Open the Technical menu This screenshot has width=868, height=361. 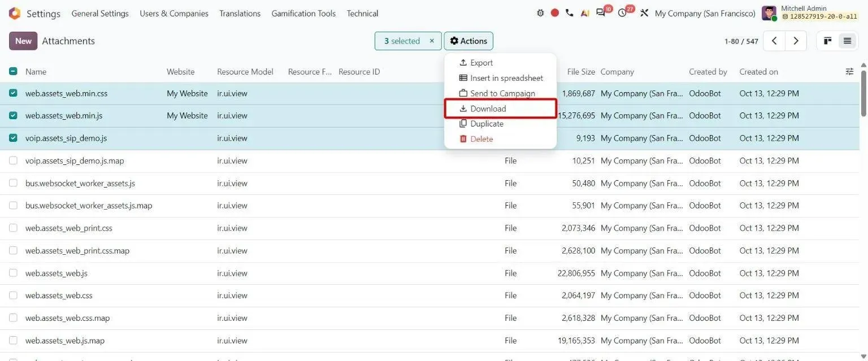[362, 13]
